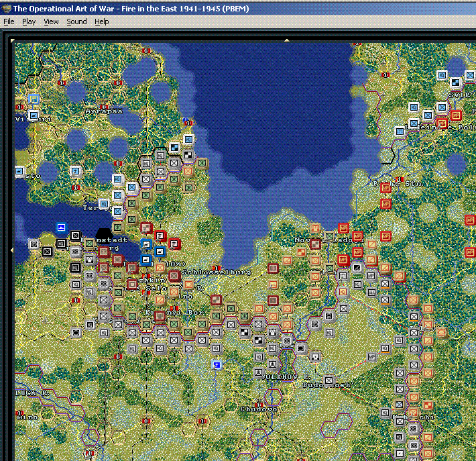Select the light-blue III unit west of Lodeinoye Pole
The height and width of the screenshot is (461, 476).
[x=400, y=132]
